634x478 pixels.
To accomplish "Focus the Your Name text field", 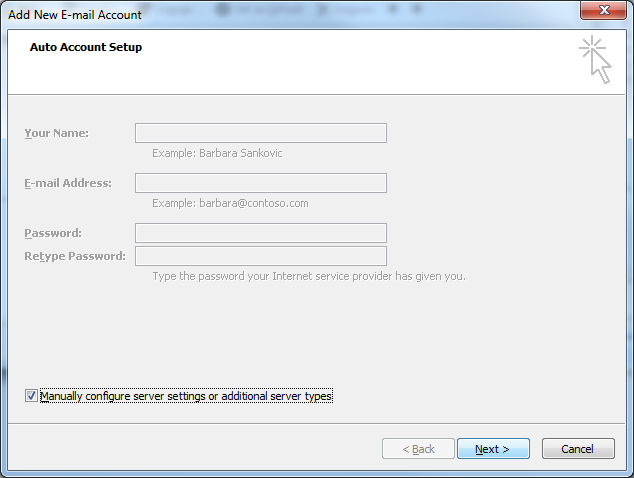I will click(261, 133).
